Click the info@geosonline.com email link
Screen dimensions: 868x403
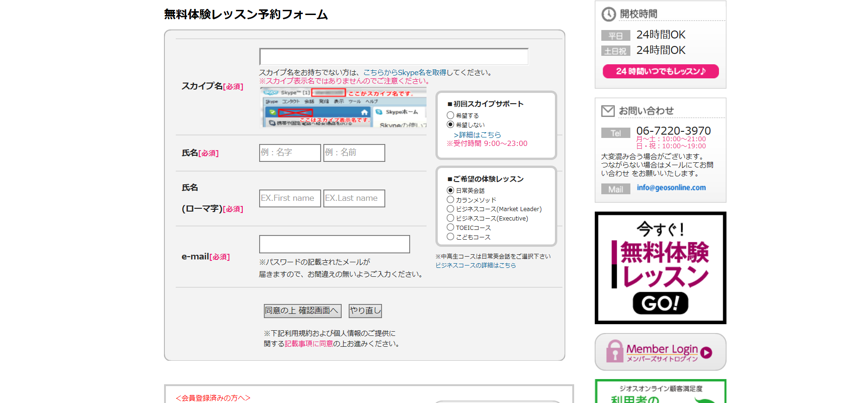point(671,188)
